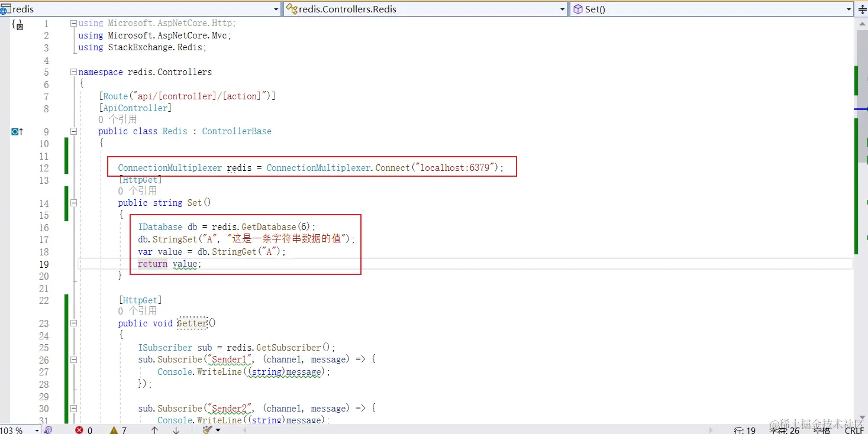This screenshot has width=868, height=434.
Task: Click the code structure icon beside line 1
Action: coord(18,25)
